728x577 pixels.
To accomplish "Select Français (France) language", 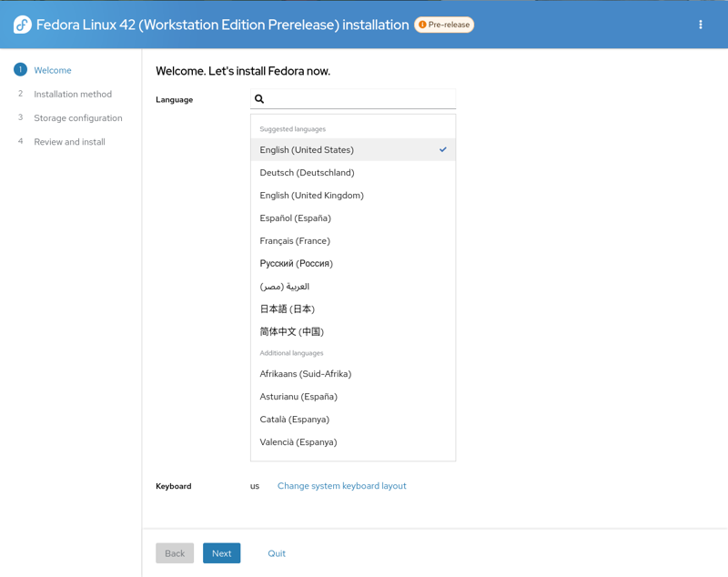I will (353, 240).
